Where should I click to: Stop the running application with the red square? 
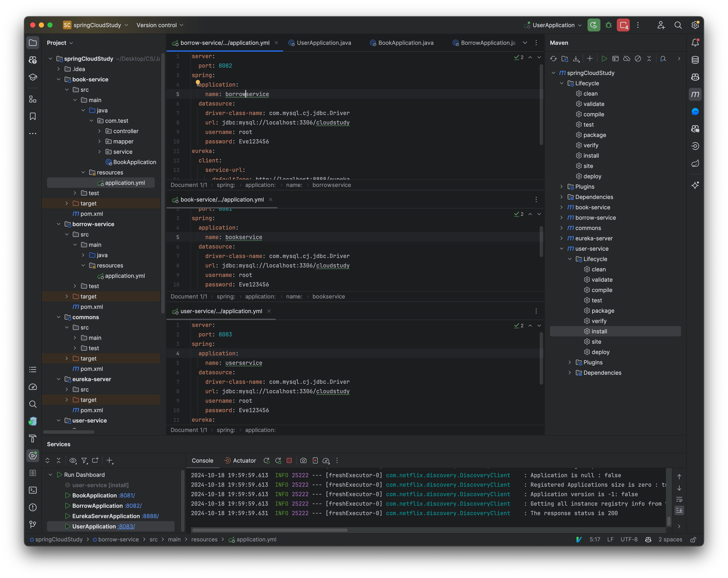289,460
